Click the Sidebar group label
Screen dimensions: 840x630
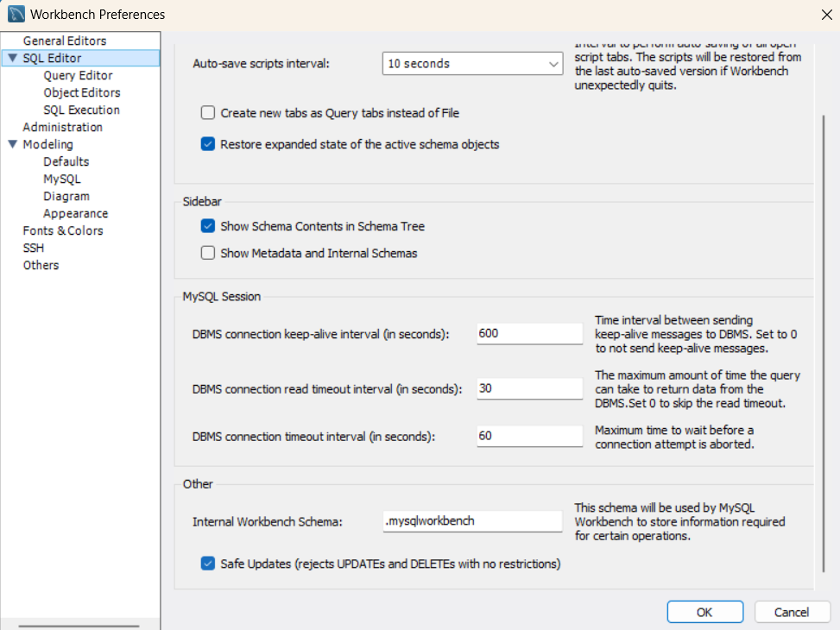click(202, 201)
